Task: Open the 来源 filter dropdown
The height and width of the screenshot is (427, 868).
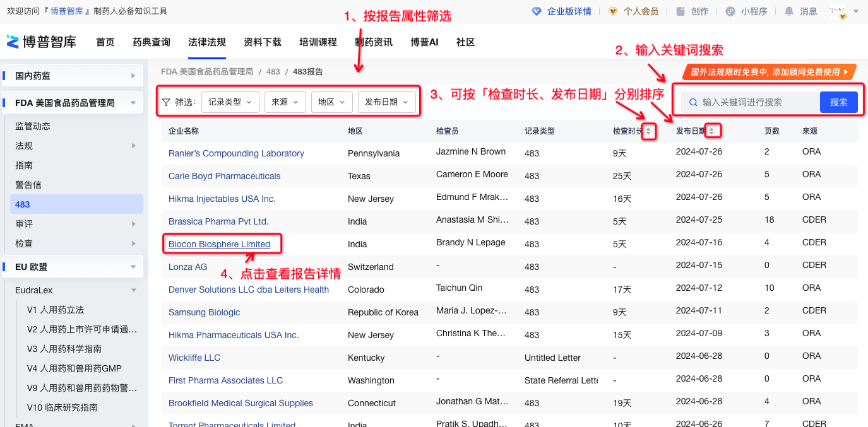Action: point(285,102)
